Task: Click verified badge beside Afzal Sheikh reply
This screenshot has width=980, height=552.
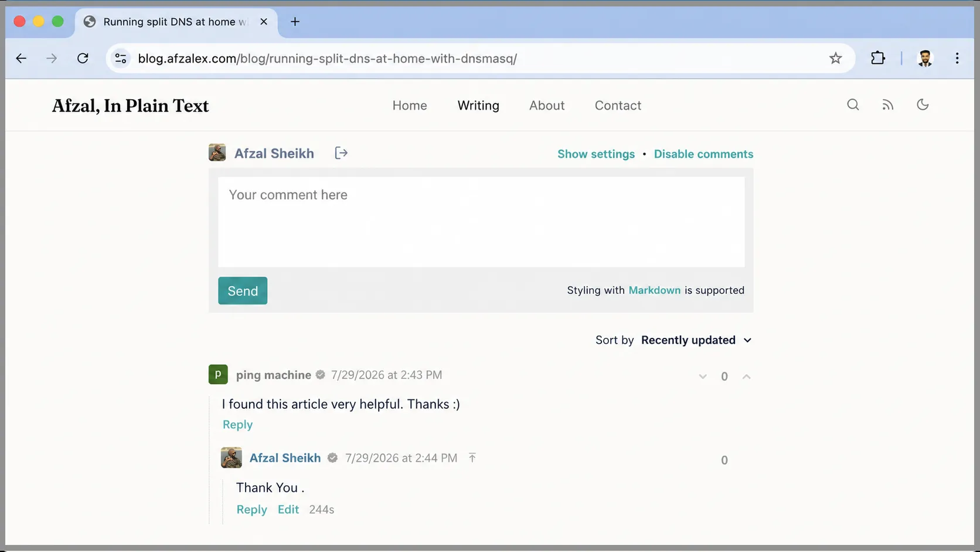Action: pyautogui.click(x=332, y=458)
